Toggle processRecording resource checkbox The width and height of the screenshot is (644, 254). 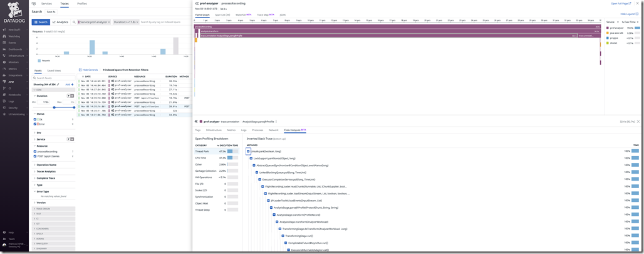(x=35, y=152)
